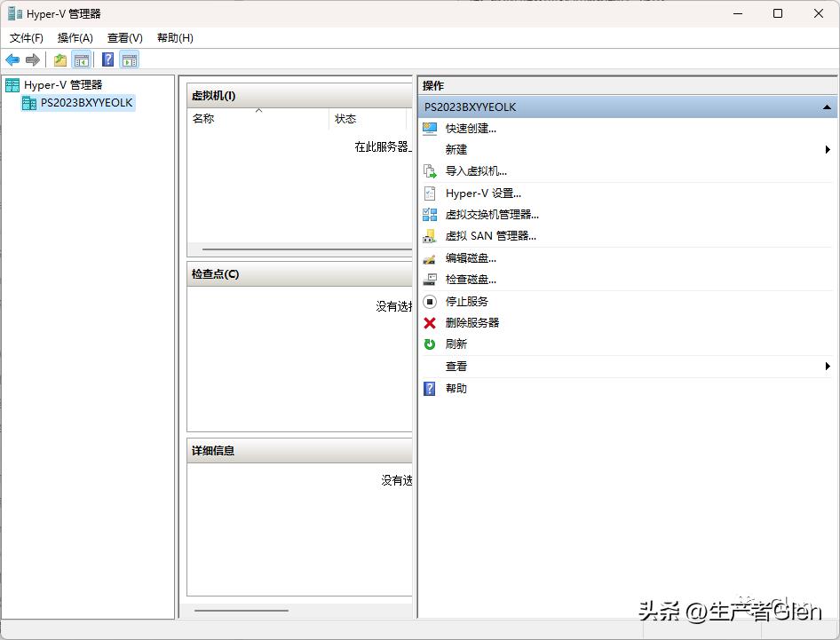The image size is (840, 640).
Task: Open the 操作(A) menu
Action: 75,38
